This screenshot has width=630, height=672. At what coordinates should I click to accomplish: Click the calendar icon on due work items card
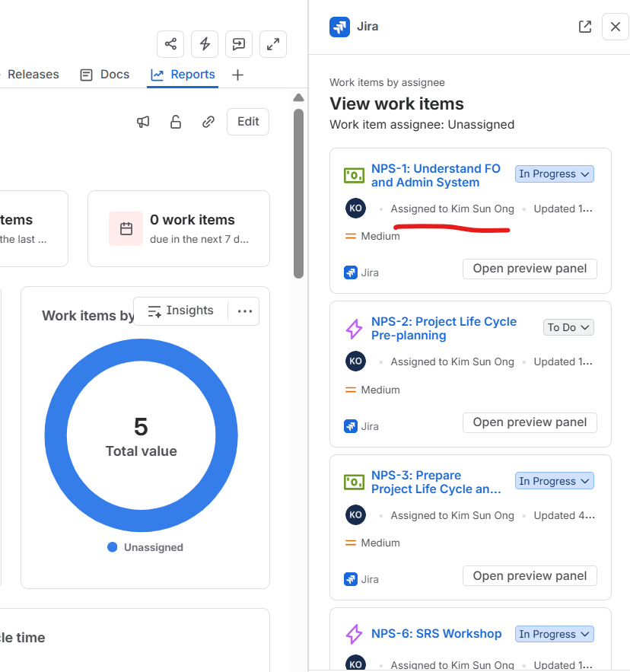pos(126,228)
